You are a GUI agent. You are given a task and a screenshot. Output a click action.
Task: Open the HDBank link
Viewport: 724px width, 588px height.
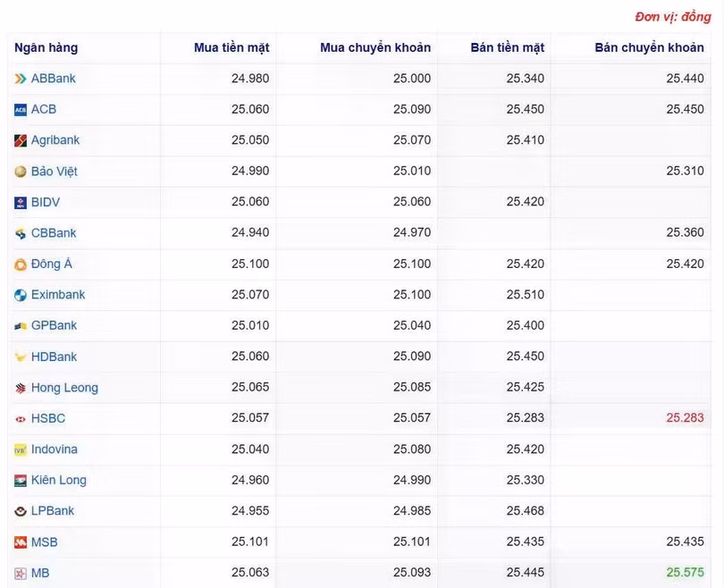click(54, 357)
